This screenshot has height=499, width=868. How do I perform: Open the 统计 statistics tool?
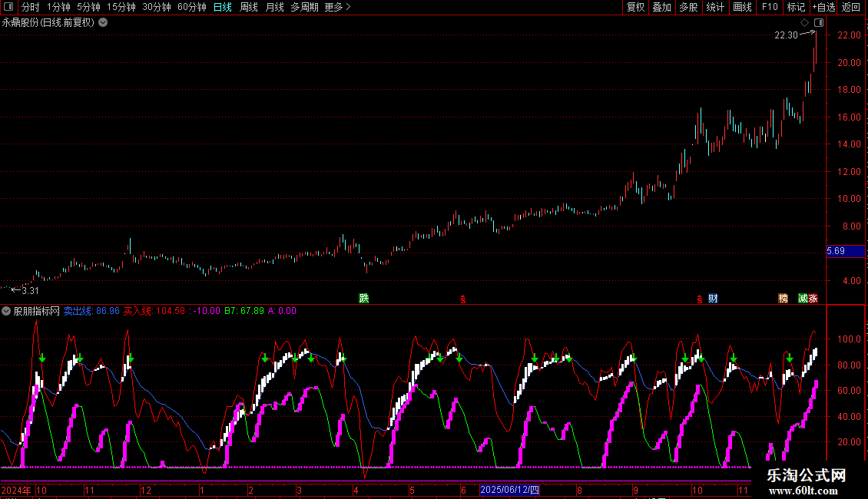tap(715, 7)
